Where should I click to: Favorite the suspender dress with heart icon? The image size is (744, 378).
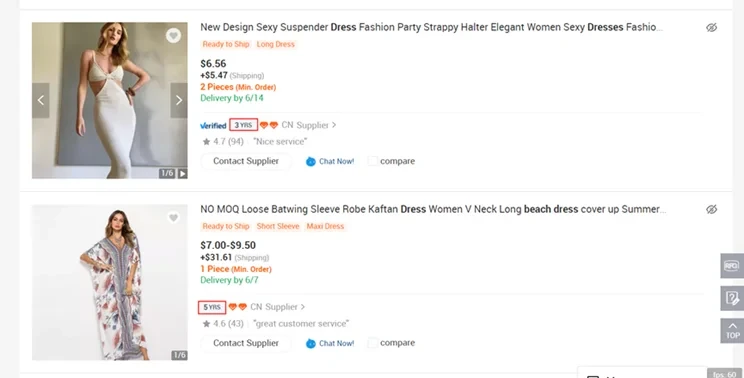coord(173,35)
